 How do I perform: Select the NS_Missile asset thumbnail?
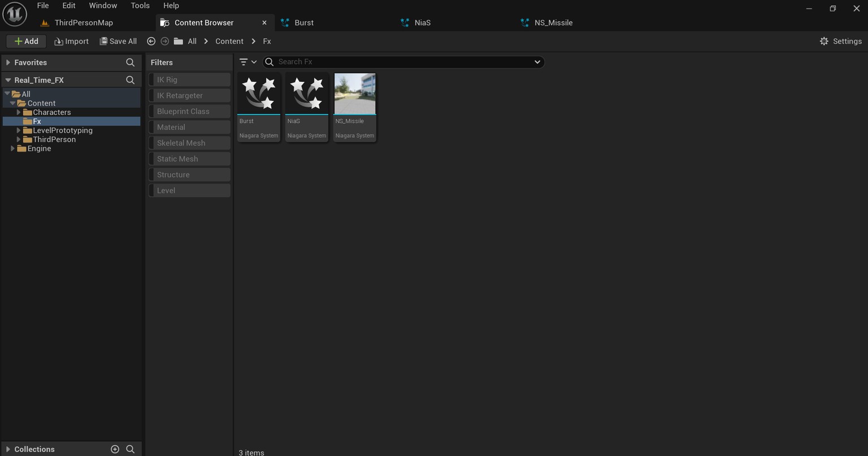[x=355, y=94]
